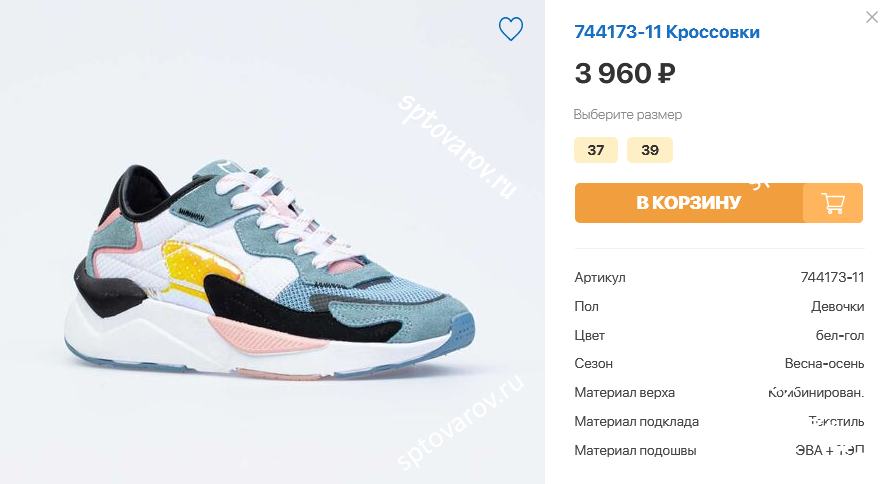Select size 39
The image size is (885, 484).
tap(650, 150)
